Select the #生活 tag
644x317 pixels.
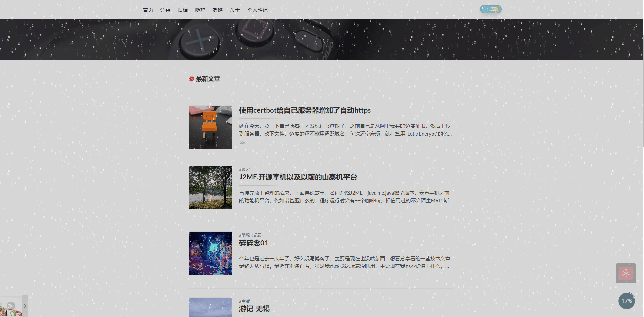[x=244, y=301]
